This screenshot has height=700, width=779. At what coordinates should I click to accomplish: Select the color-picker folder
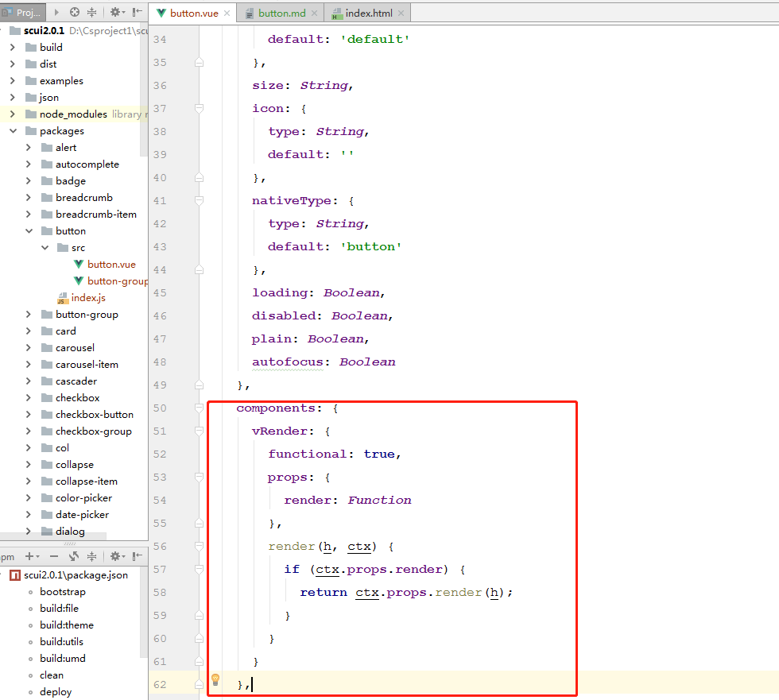(83, 498)
